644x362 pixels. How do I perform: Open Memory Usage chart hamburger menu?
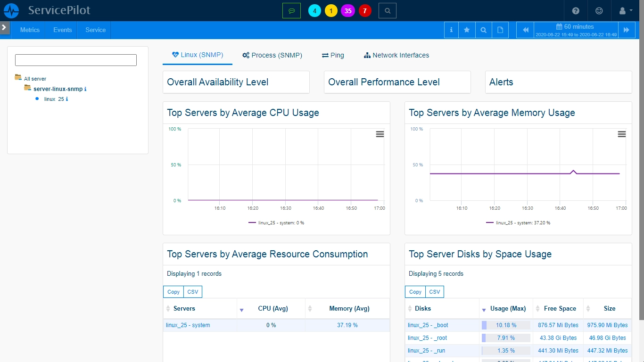point(622,134)
